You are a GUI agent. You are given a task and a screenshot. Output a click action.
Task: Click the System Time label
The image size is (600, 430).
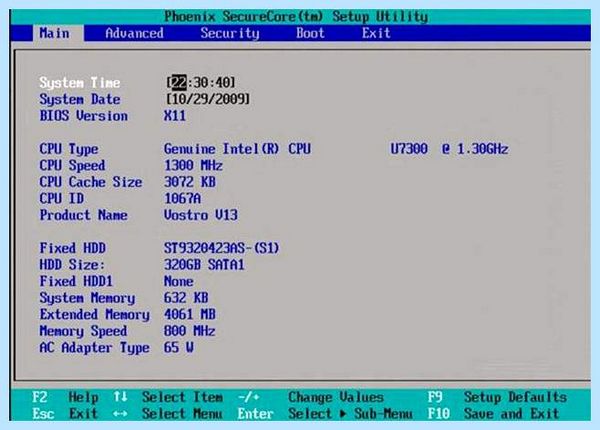point(80,83)
